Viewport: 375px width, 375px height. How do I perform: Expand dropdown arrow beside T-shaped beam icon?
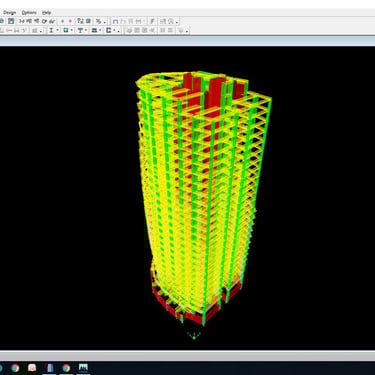[86, 30]
